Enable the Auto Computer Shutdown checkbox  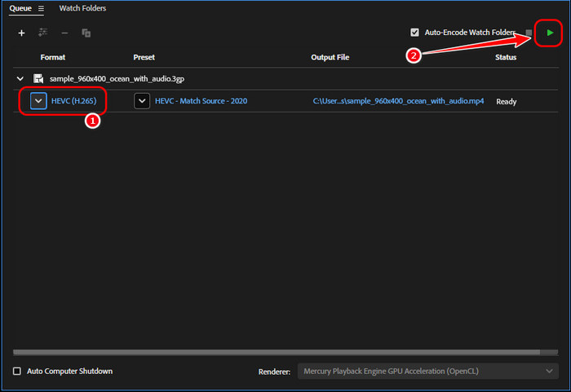pyautogui.click(x=17, y=371)
